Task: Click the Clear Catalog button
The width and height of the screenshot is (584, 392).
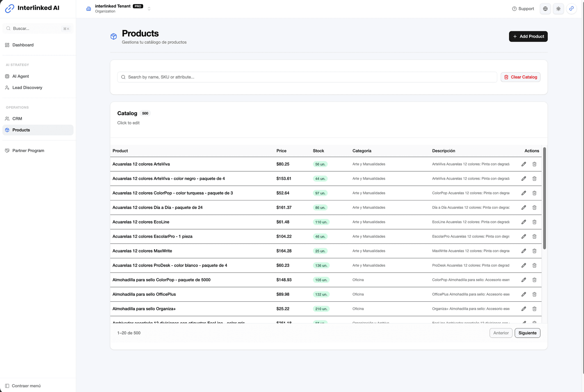Action: pyautogui.click(x=520, y=77)
